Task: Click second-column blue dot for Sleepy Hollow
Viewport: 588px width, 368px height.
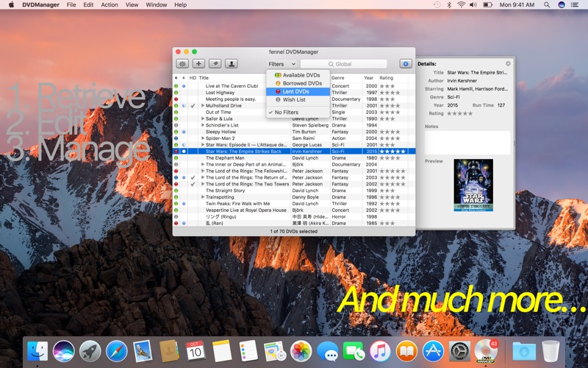Action: coord(184,132)
